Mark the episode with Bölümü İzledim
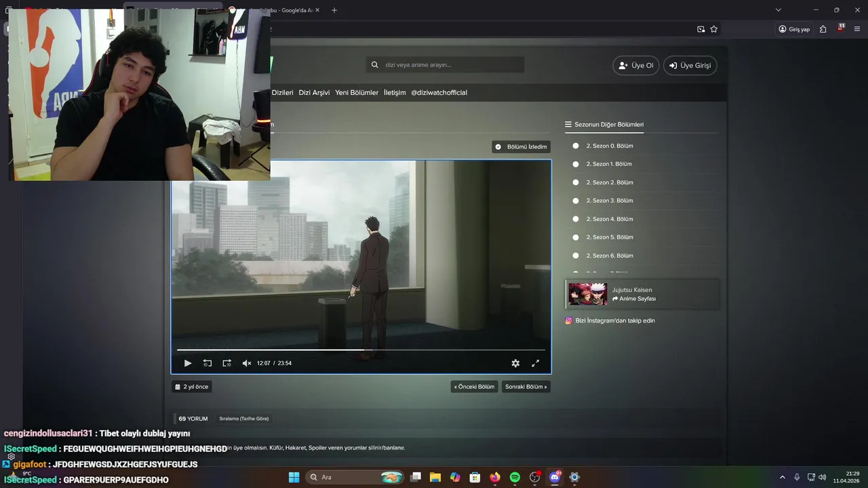The image size is (868, 488). coord(521,146)
